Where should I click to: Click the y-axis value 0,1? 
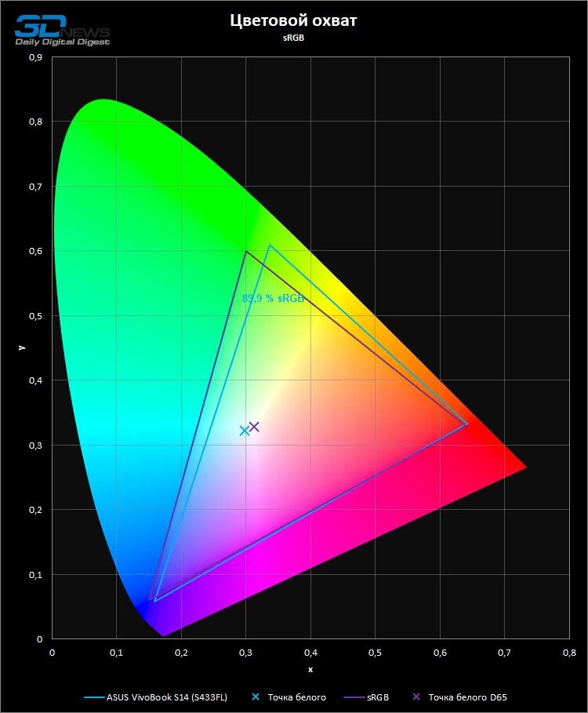[36, 575]
